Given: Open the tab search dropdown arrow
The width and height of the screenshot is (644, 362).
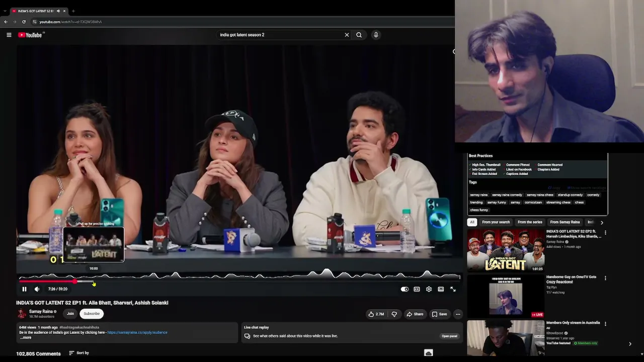Looking at the screenshot, I should tap(5, 11).
